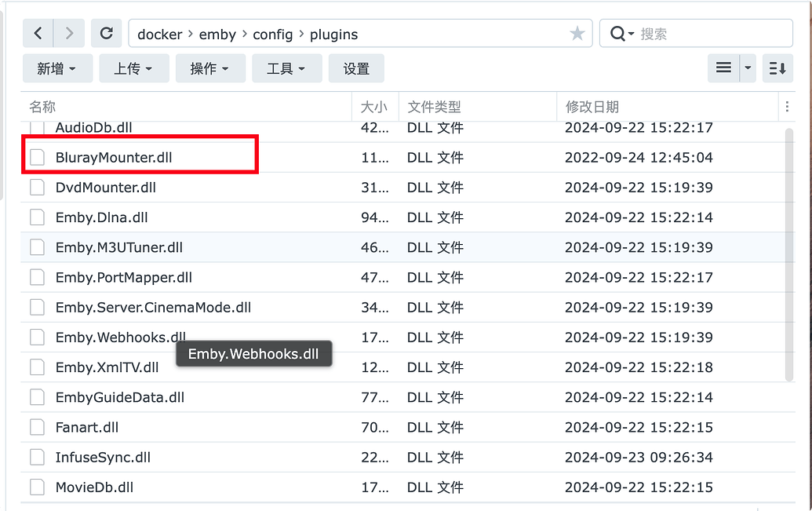Navigate to docker in the breadcrumb

[159, 35]
